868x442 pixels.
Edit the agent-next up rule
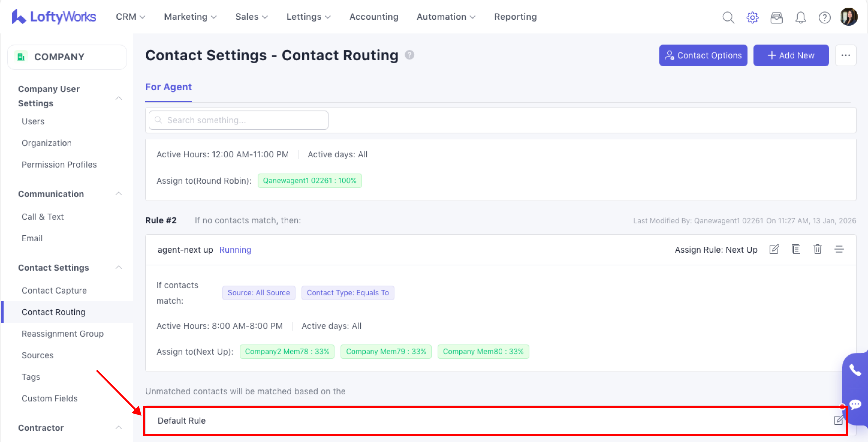coord(774,249)
